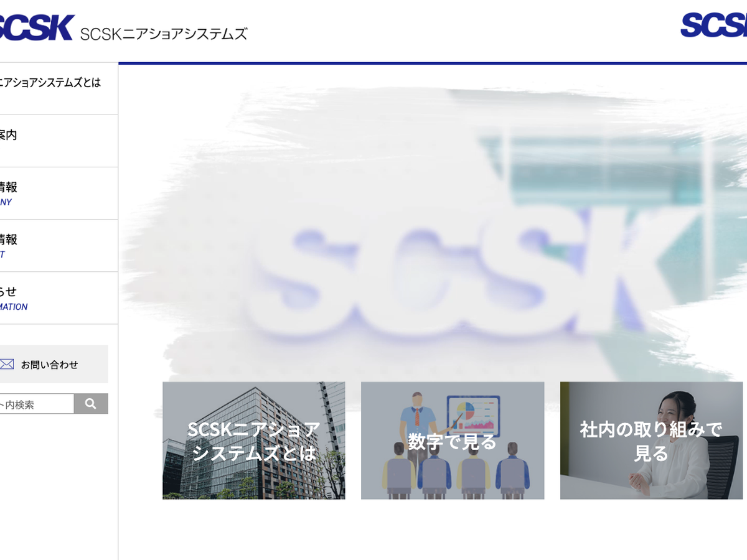Screen dimensions: 747x560
Task: Open the sidebar item with the blue 'NY' subtitle
Action: [9, 193]
